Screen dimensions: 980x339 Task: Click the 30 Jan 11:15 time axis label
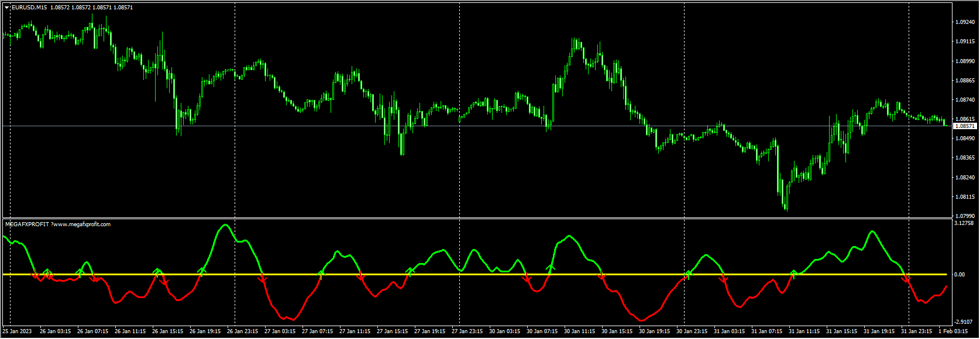(579, 331)
